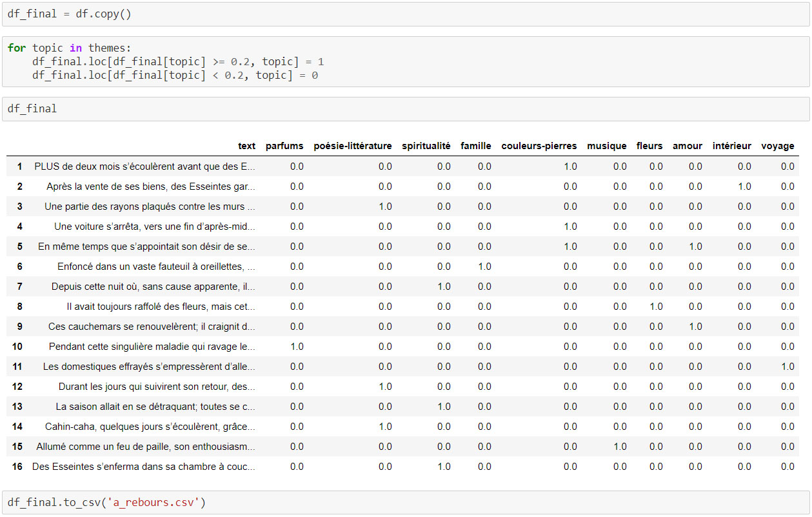The height and width of the screenshot is (517, 812).
Task: Click the text 'Il avait toujours raffolé des fleurs'
Action: pyautogui.click(x=134, y=307)
